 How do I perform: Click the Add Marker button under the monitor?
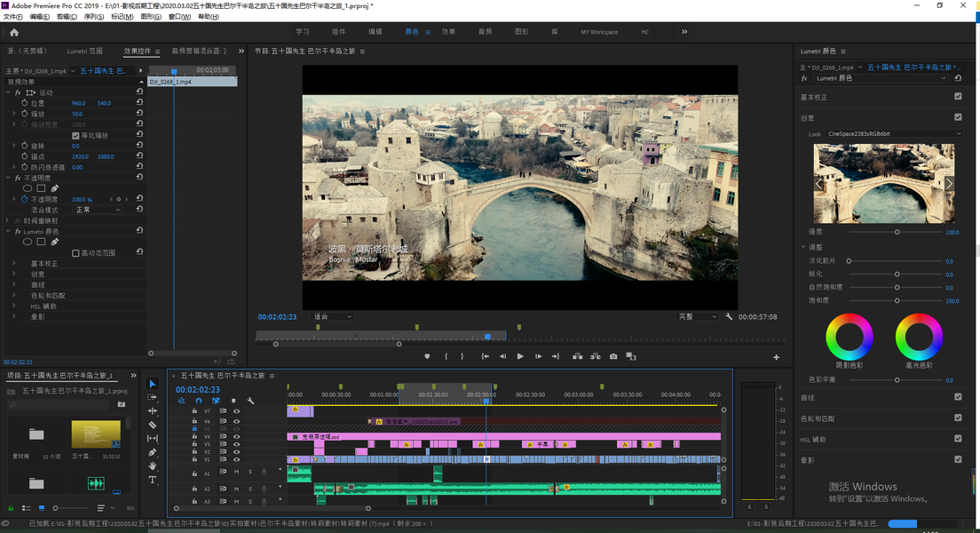click(x=427, y=356)
